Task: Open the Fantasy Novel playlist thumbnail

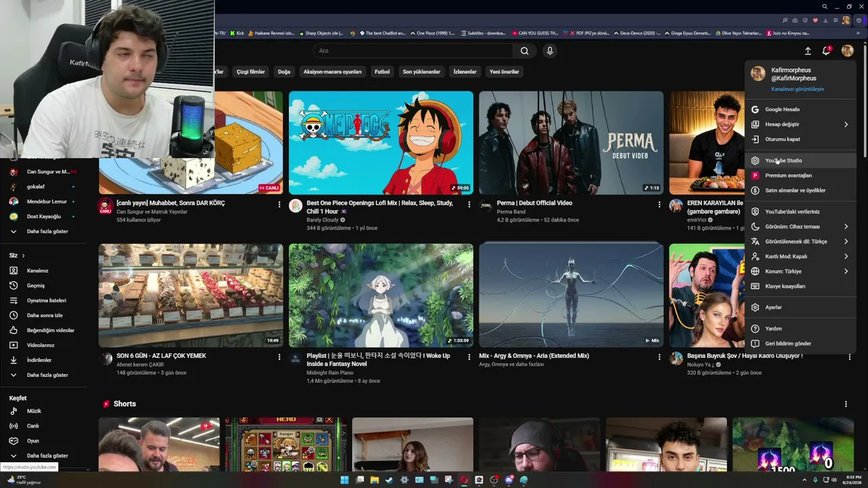Action: (381, 296)
